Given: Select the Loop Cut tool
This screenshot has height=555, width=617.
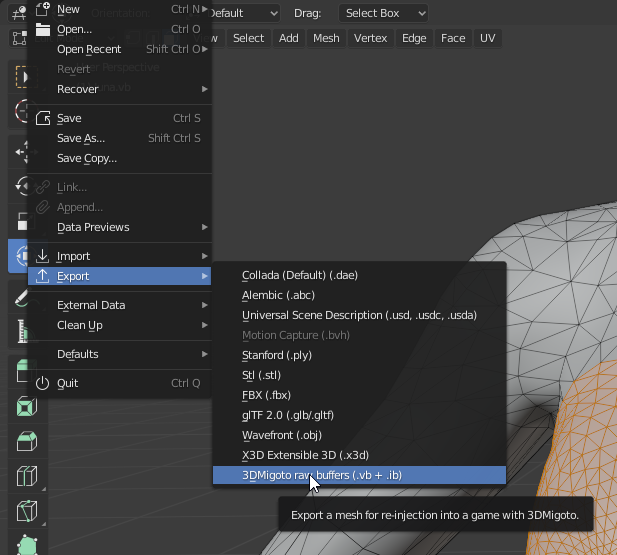Looking at the screenshot, I should (x=27, y=475).
